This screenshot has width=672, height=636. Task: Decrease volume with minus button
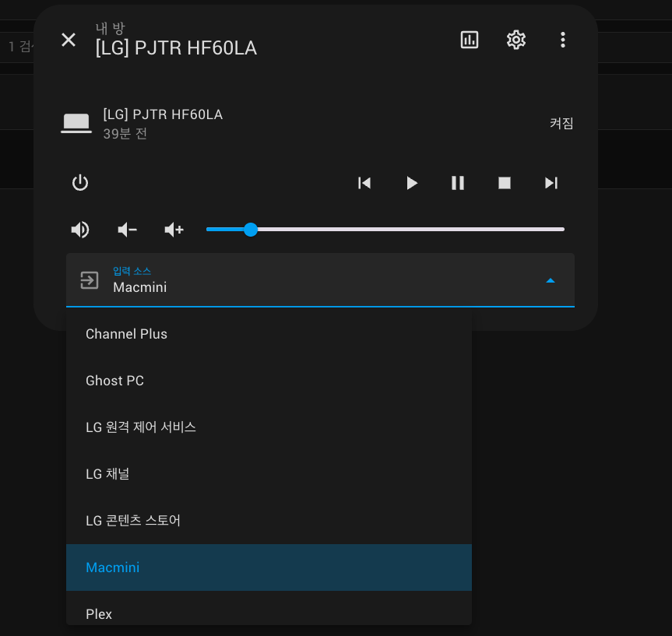[x=127, y=230]
